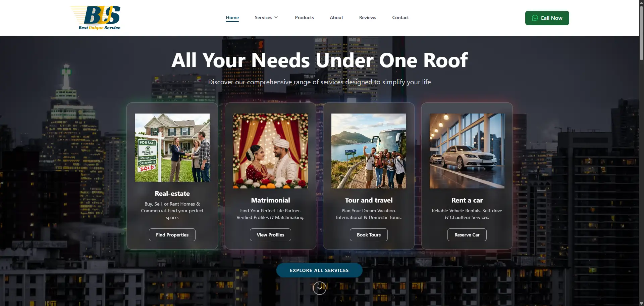Open the Contact page
This screenshot has height=306, width=644.
coord(400,17)
